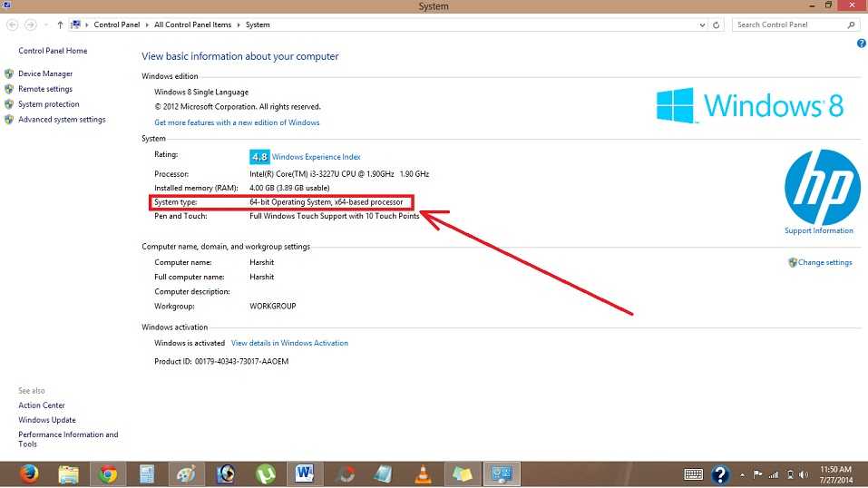Click Control Panel breadcrumb

(116, 24)
